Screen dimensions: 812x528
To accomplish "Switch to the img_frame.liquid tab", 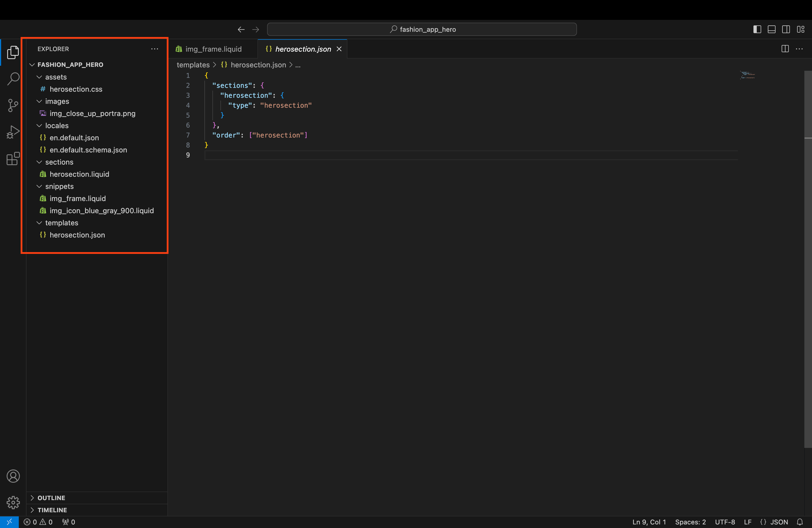I will coord(213,49).
